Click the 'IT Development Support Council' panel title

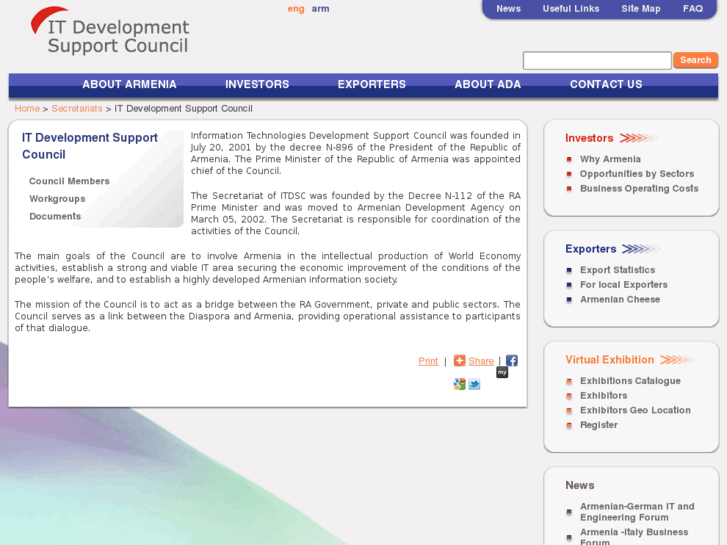tap(90, 146)
